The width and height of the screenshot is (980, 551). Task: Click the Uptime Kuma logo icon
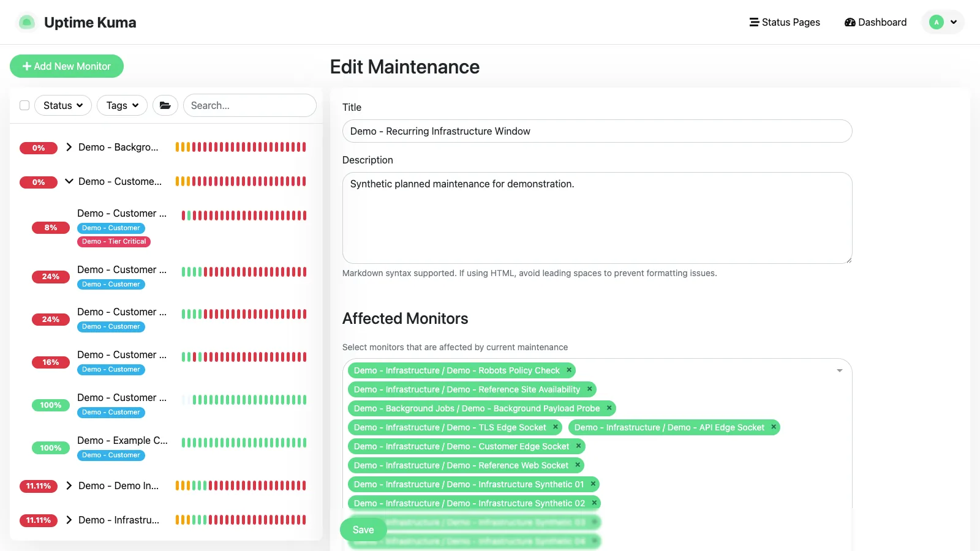pyautogui.click(x=26, y=22)
